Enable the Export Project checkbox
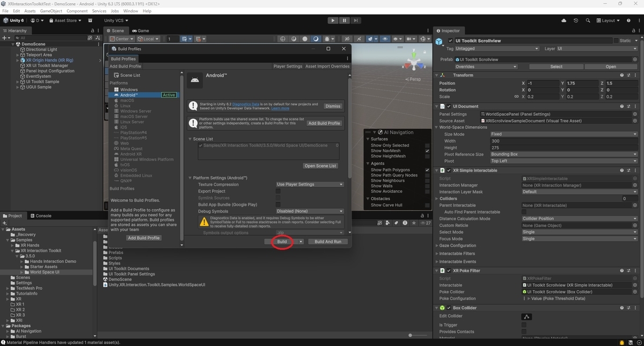Image resolution: width=644 pixels, height=346 pixels. [278, 191]
